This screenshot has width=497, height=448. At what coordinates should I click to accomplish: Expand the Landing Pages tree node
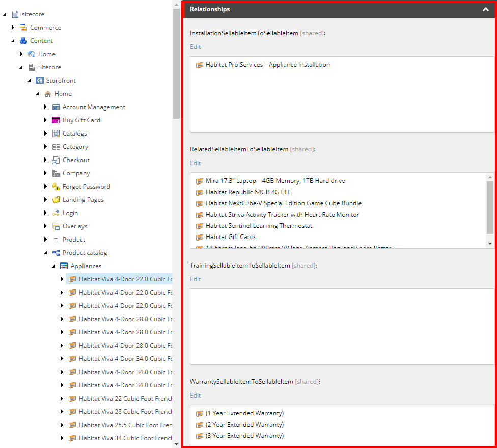tap(45, 200)
